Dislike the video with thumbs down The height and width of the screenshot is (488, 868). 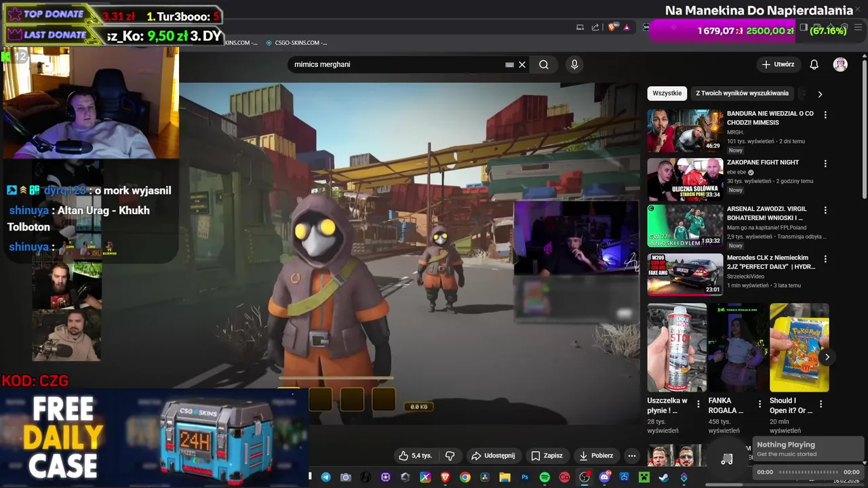pos(449,455)
